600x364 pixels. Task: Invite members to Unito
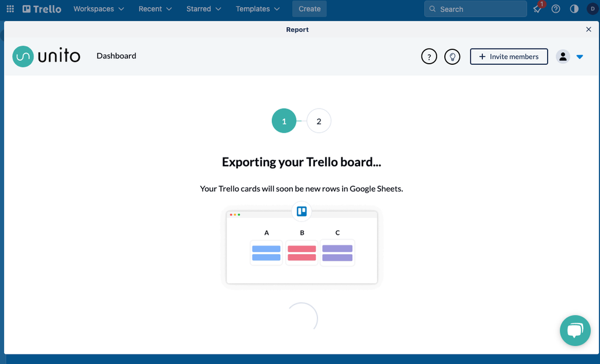(x=509, y=56)
